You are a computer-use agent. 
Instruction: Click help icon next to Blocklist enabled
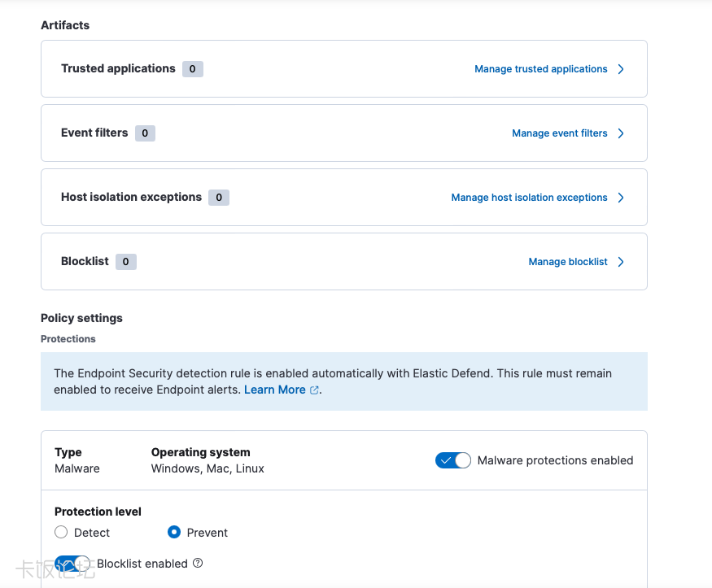tap(198, 564)
